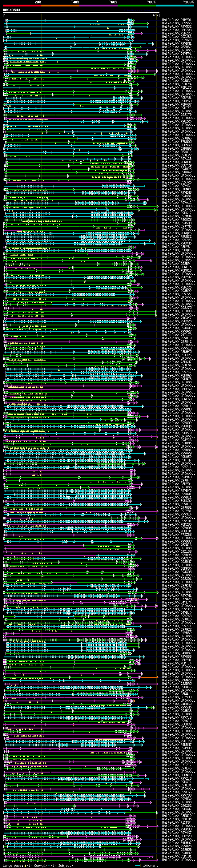Click the purple ~60% identity legend bar

(99, 6)
